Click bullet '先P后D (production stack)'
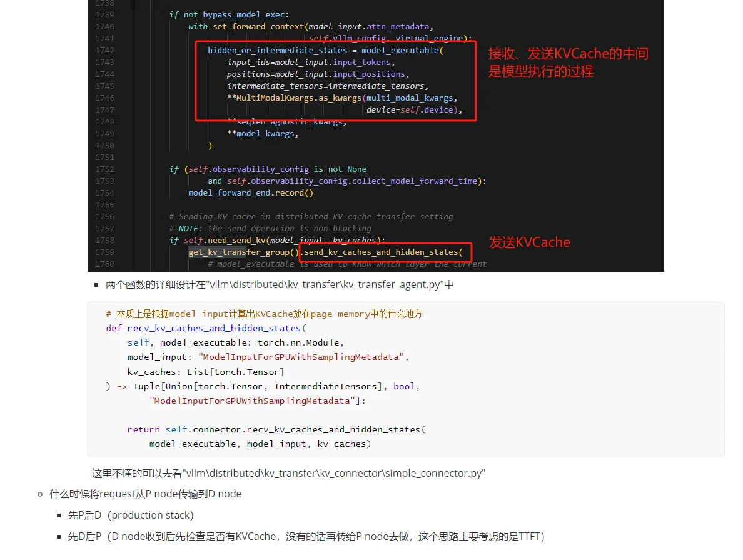 coord(131,515)
